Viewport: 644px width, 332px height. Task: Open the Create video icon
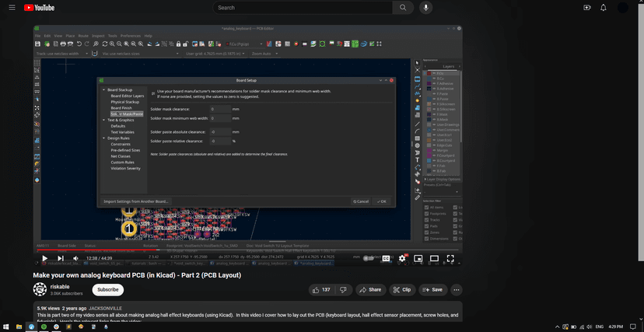click(x=587, y=8)
